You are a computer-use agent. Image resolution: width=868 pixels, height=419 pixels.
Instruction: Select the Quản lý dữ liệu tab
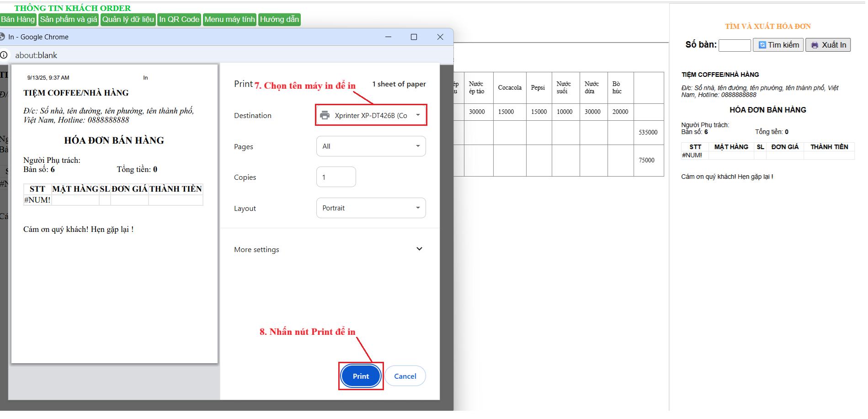tap(128, 19)
